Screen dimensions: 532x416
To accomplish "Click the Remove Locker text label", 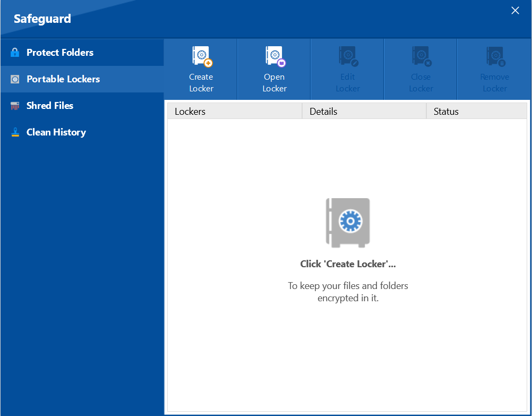I will click(x=495, y=82).
